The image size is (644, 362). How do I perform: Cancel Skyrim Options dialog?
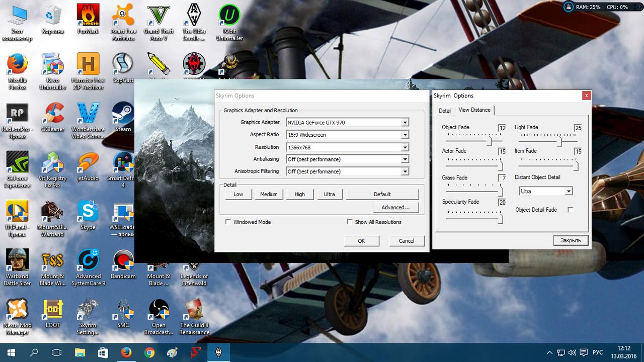[x=407, y=241]
